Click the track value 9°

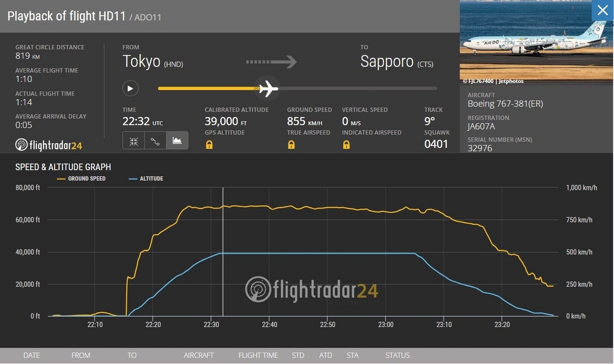click(429, 121)
